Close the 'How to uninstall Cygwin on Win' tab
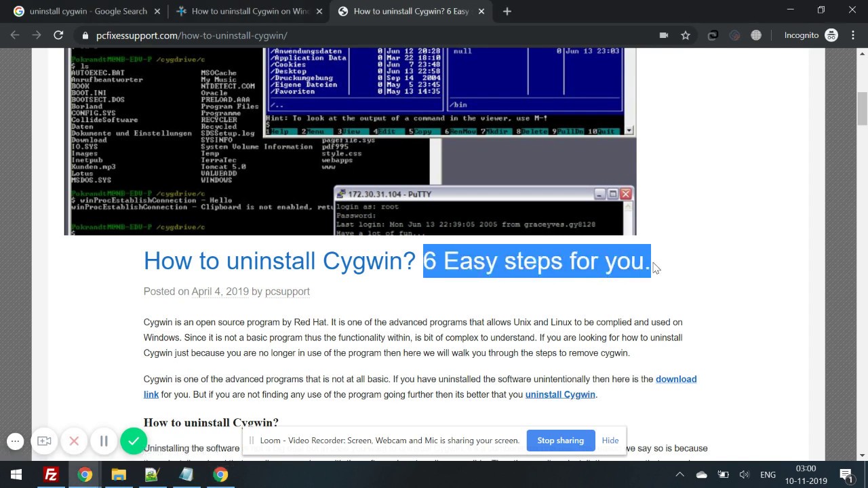 click(319, 11)
